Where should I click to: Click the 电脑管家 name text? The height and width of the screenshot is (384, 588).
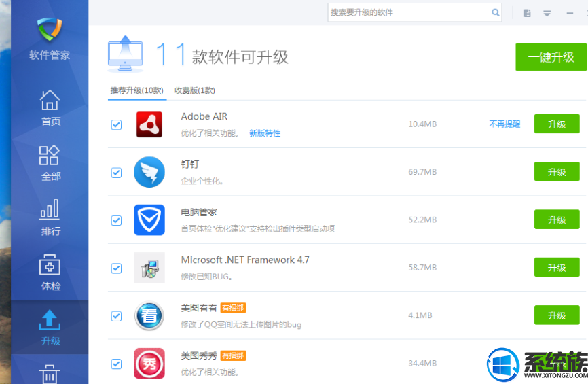point(199,212)
